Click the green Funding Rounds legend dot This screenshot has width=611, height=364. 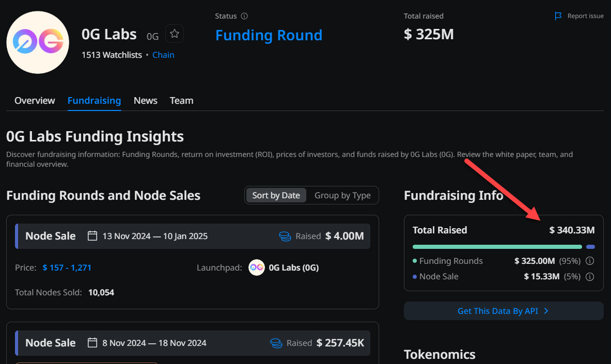pos(415,261)
